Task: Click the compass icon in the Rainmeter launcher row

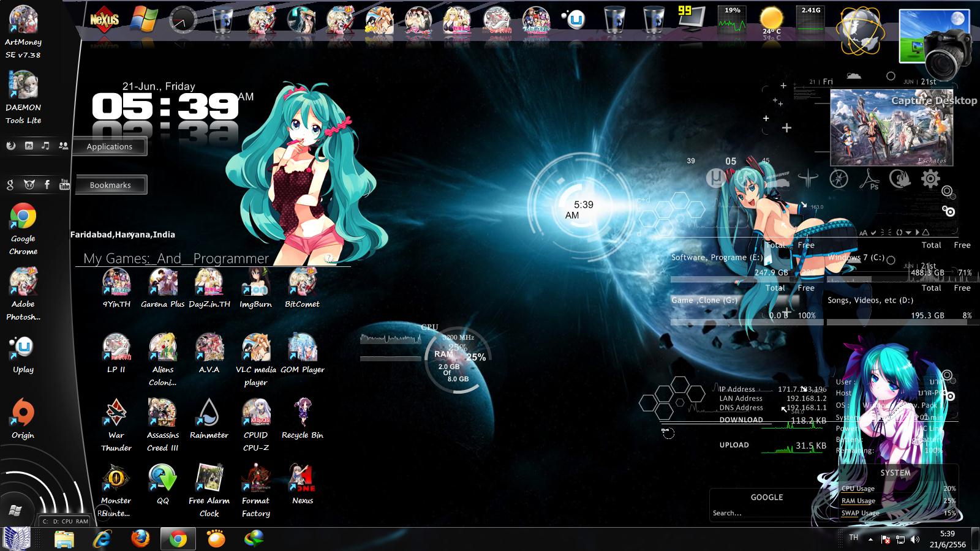Action: pos(839,179)
